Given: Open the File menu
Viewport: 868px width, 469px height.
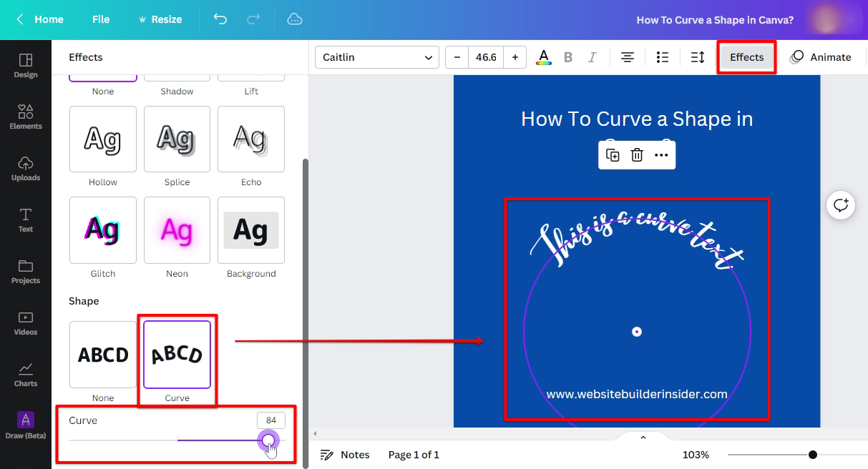Looking at the screenshot, I should coord(101,19).
